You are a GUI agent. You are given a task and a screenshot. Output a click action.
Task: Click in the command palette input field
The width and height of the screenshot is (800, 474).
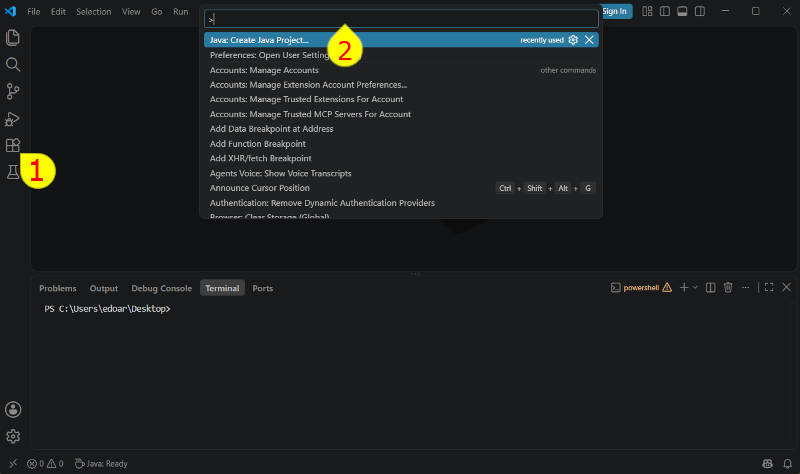401,19
